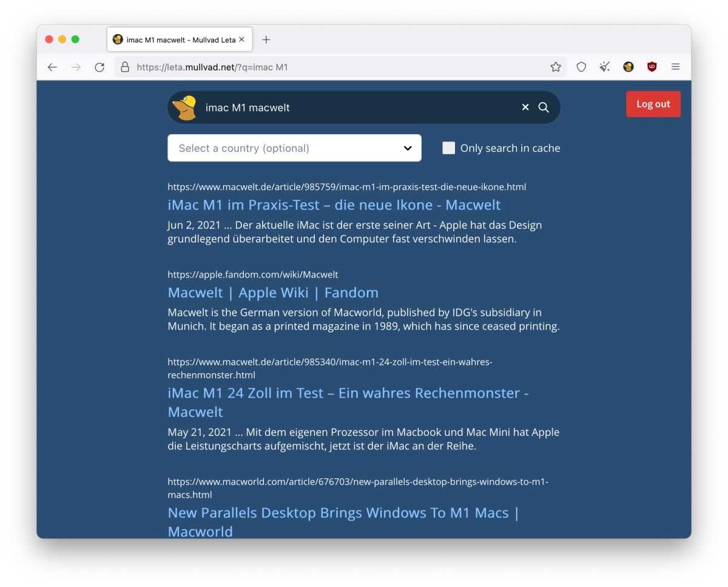Image resolution: width=728 pixels, height=587 pixels.
Task: Select the 'imac M1 macwelt - Mullvad Leta' tab
Action: 180,39
